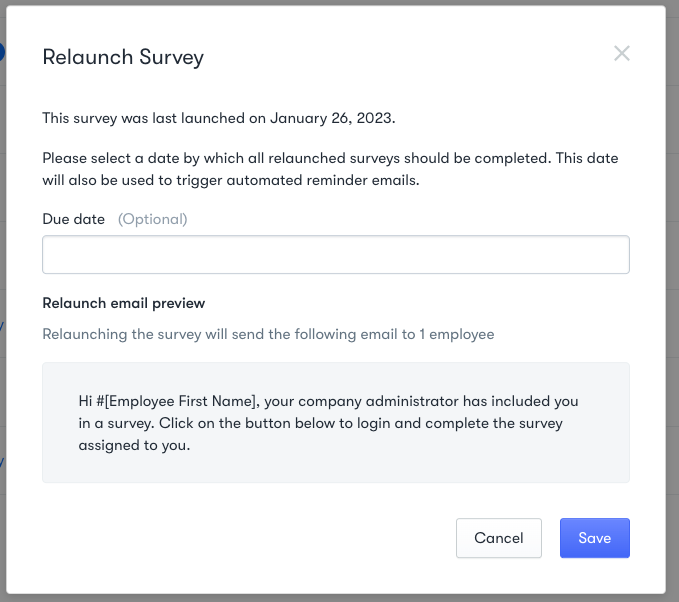Click the dimmed backdrop right of the dialog
Viewport: 679px width, 602px height.
pyautogui.click(x=673, y=301)
